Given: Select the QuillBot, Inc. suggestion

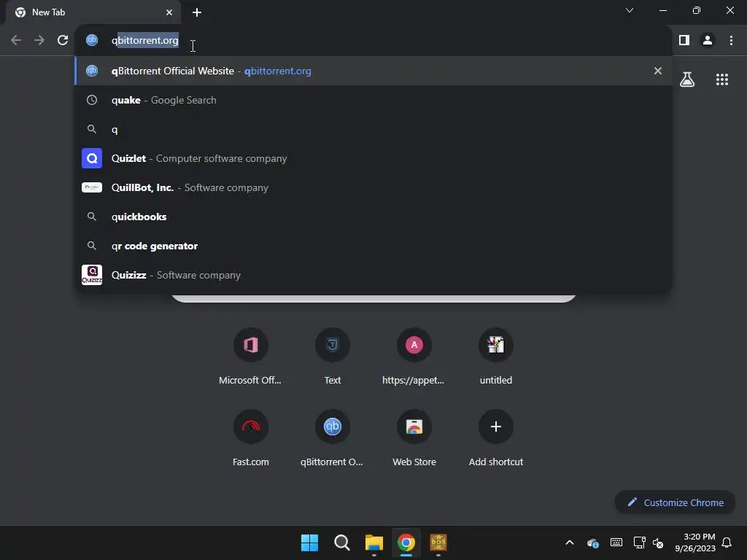Looking at the screenshot, I should (373, 187).
